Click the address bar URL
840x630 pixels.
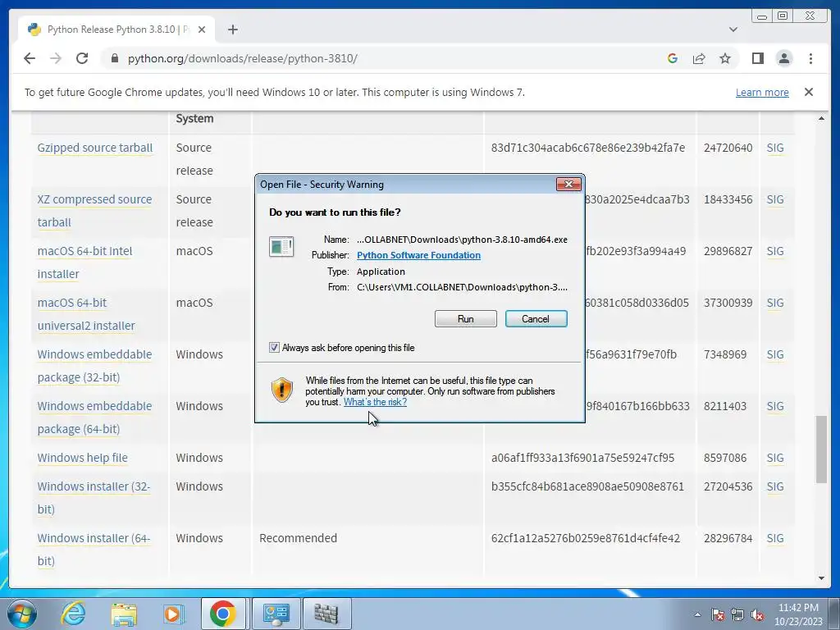click(x=242, y=58)
